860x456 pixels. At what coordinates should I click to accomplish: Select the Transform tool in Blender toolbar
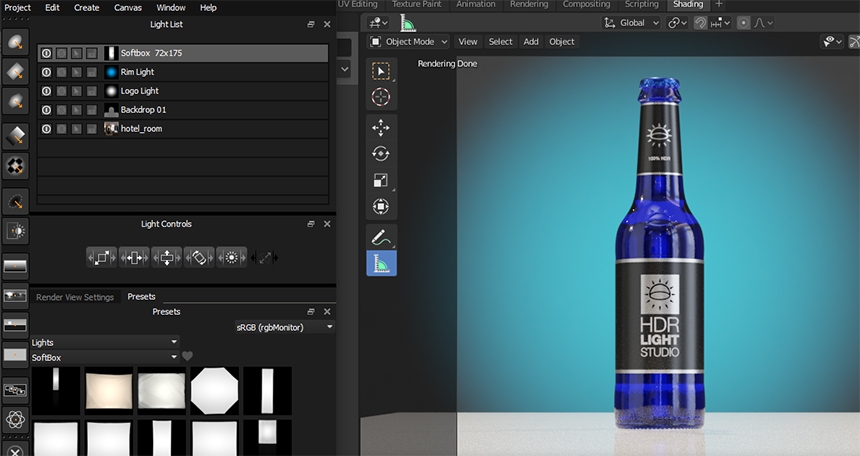(381, 206)
